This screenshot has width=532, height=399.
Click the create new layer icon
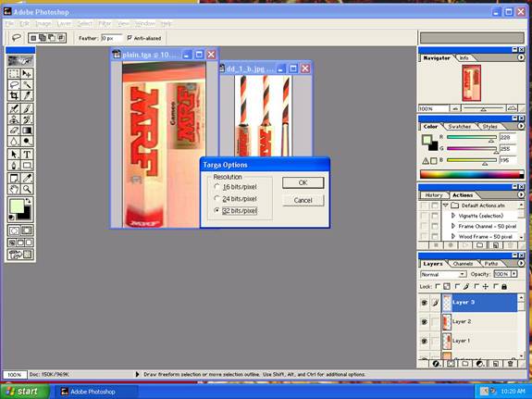coord(495,364)
